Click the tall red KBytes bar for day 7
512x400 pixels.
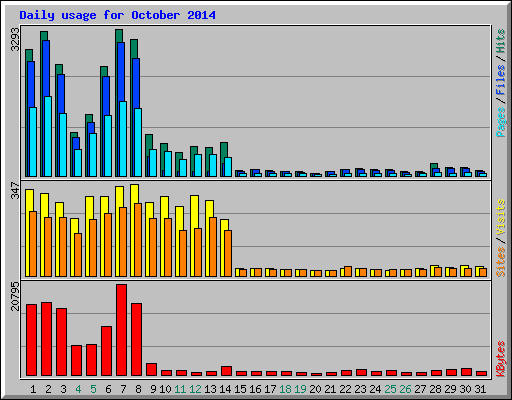point(121,330)
